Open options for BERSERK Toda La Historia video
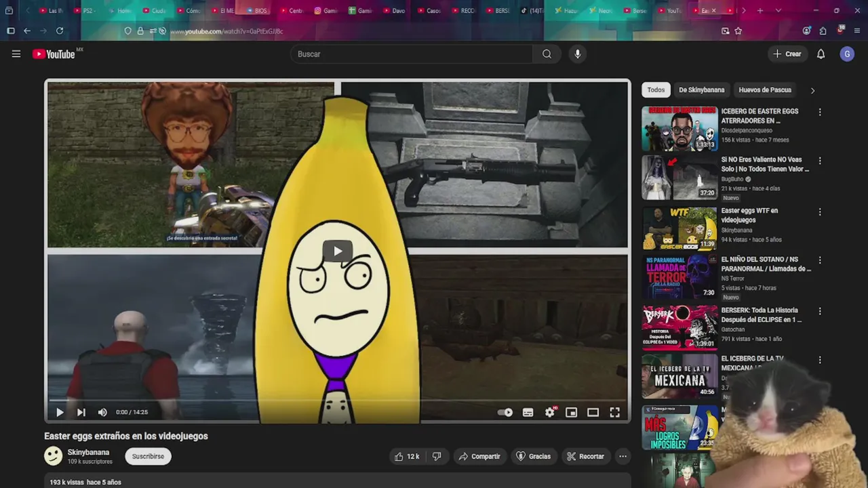This screenshot has height=488, width=868. point(820,311)
